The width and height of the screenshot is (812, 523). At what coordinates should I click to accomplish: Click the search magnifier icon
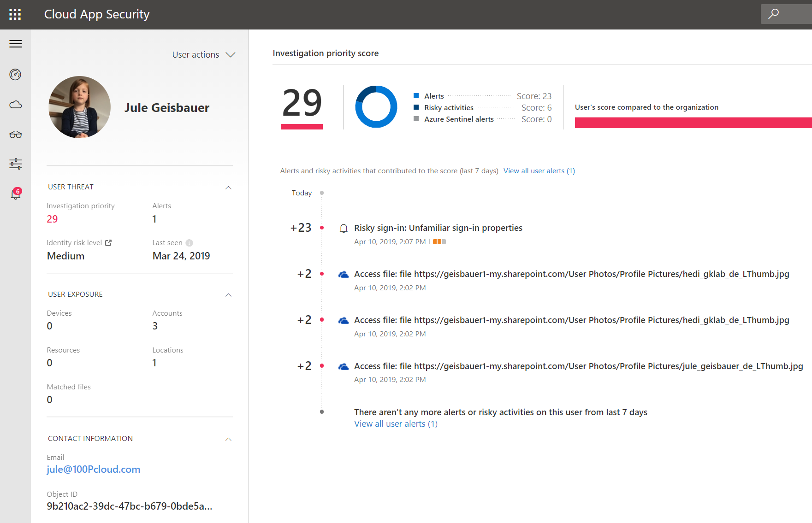point(773,14)
